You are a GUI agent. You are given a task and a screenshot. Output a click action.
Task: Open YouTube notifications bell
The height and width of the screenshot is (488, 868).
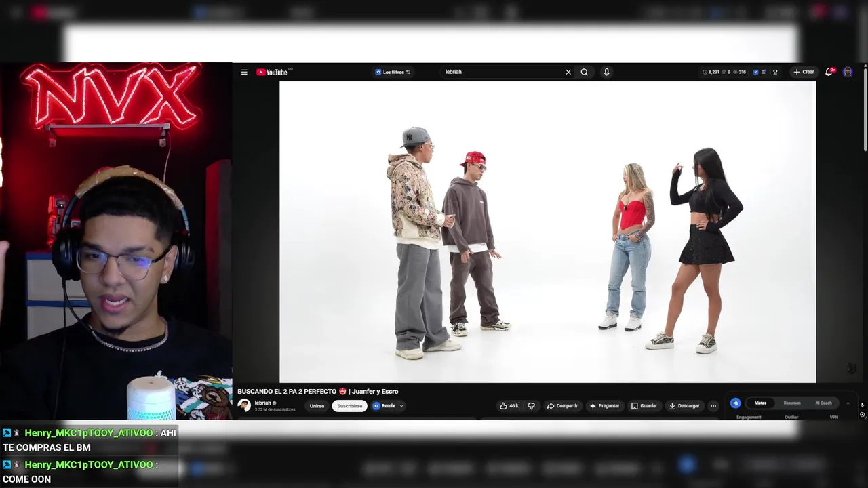coord(829,72)
